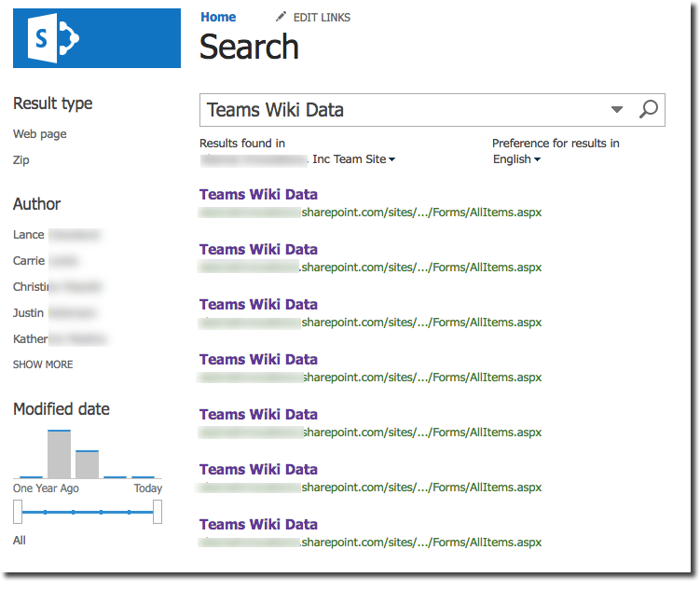Select All under Modified date
Image resolution: width=700 pixels, height=591 pixels.
20,541
